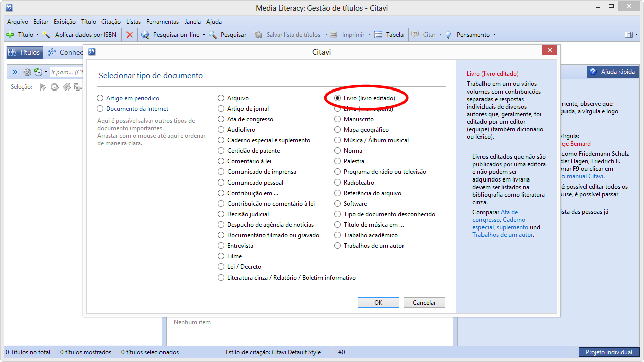Open the Citação menu
This screenshot has width=644, height=362.
(x=111, y=22)
